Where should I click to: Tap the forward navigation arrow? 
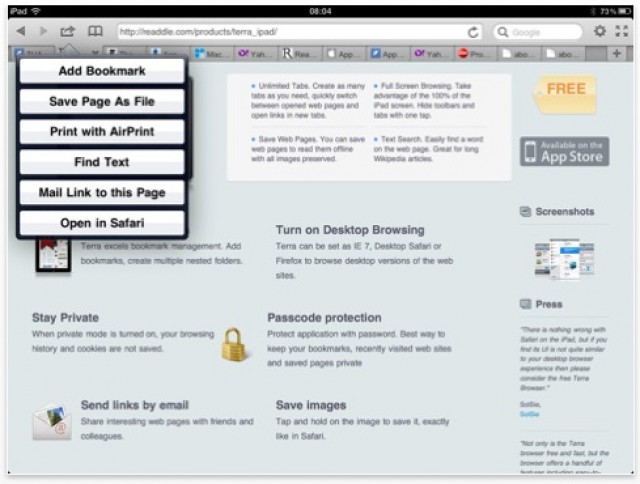pos(43,32)
